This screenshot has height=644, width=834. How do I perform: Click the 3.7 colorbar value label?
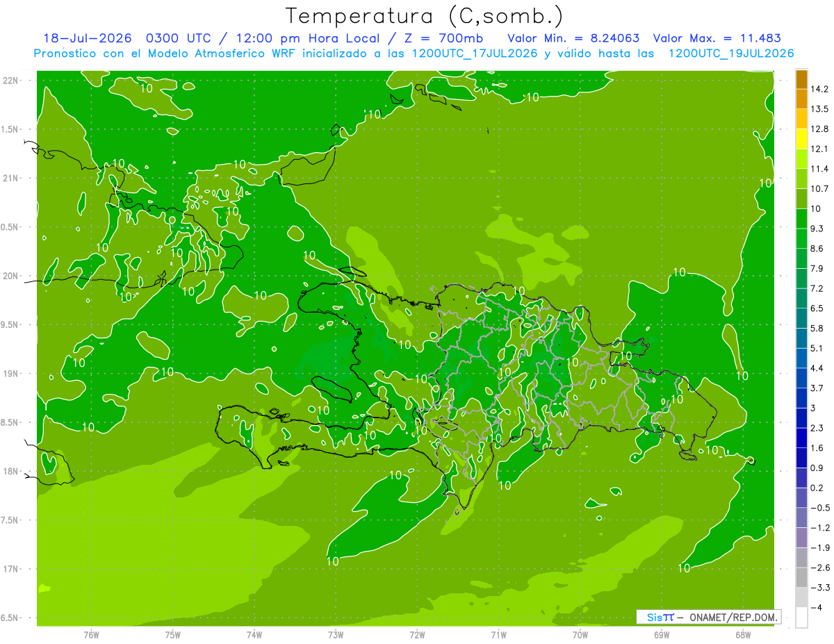click(x=817, y=388)
